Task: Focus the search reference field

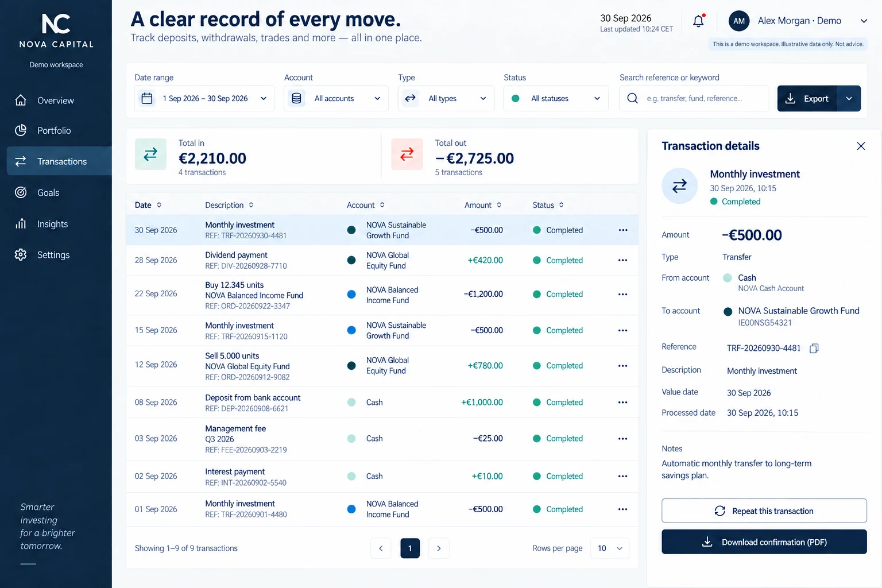Action: (x=694, y=98)
